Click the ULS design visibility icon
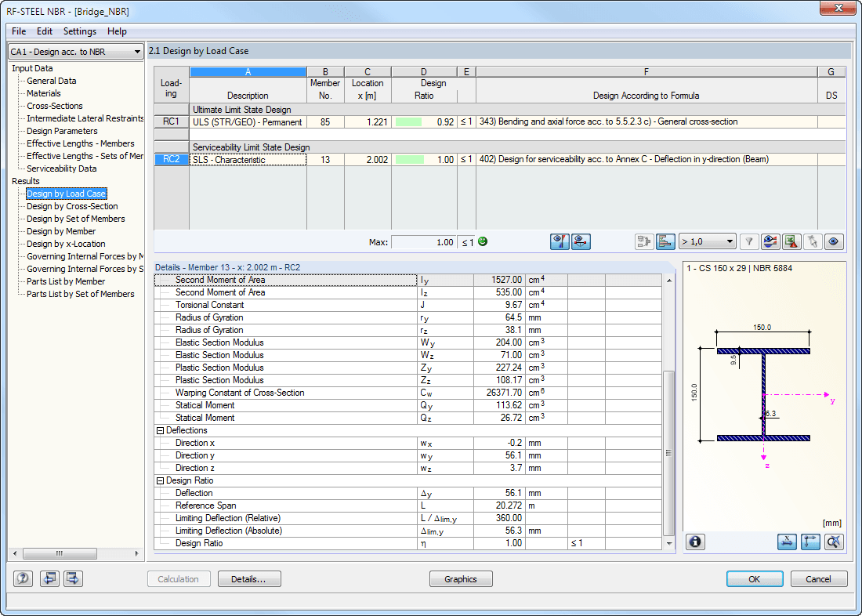 (560, 241)
